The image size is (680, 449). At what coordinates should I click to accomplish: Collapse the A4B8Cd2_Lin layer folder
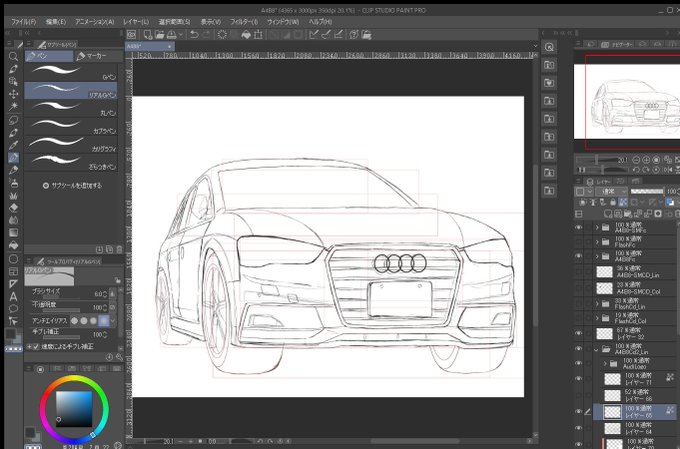[596, 349]
